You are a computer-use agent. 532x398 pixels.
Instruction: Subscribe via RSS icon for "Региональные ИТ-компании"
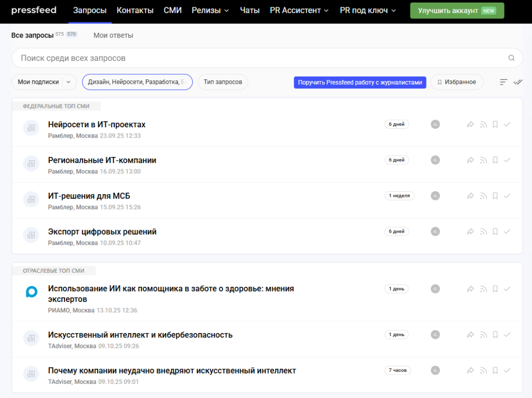click(483, 160)
